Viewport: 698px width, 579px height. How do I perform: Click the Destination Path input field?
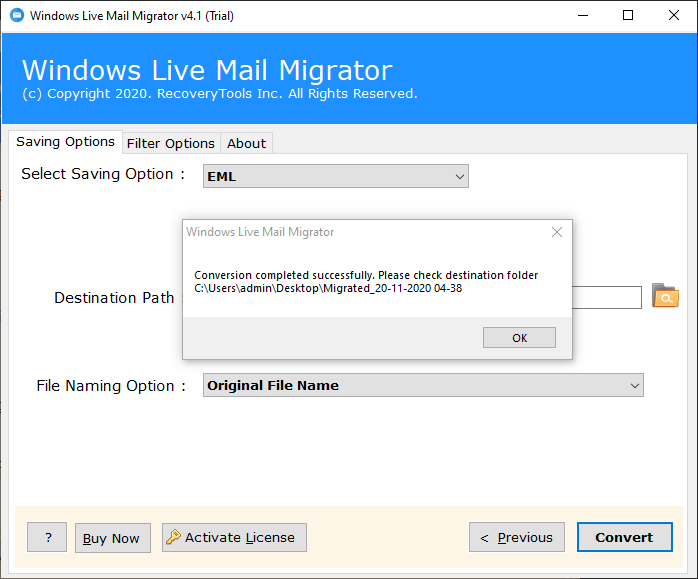pos(606,297)
